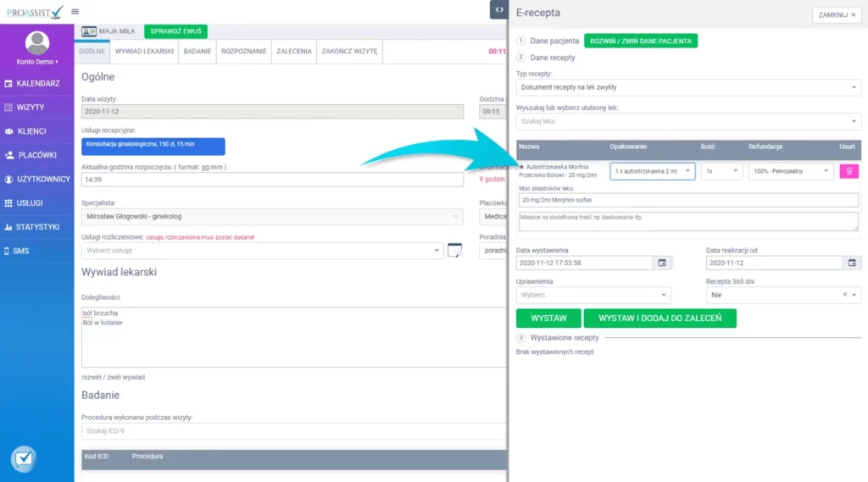
Task: Click the Szukaj leku search field
Action: pos(688,121)
